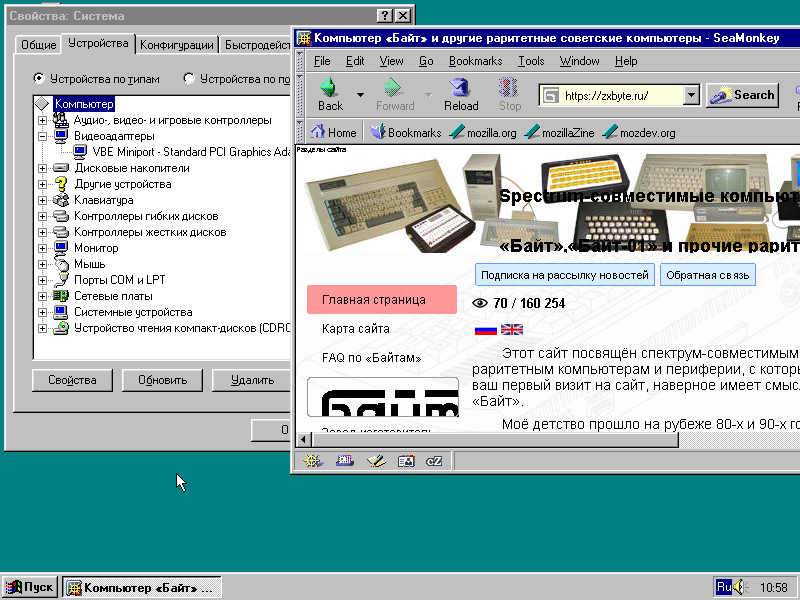Image resolution: width=800 pixels, height=600 pixels.
Task: Click in the URL address field
Action: point(621,95)
